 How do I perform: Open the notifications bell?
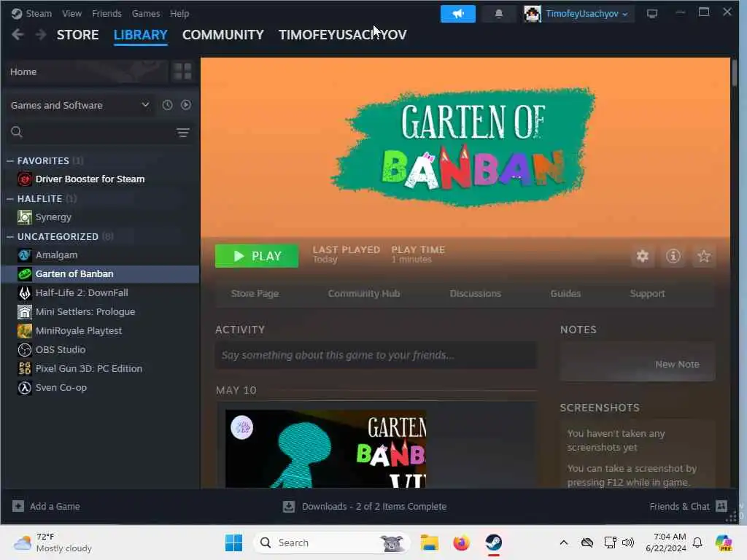[499, 14]
